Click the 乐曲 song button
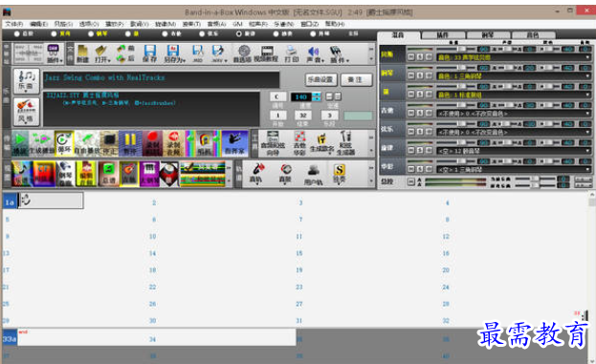596x364 pixels. (x=26, y=81)
